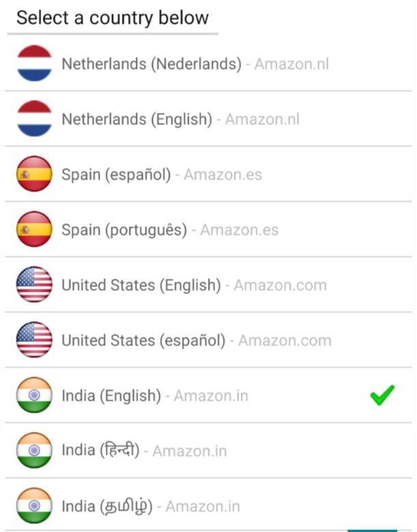This screenshot has width=417, height=532.
Task: Select United States (English) text label
Action: point(141,285)
